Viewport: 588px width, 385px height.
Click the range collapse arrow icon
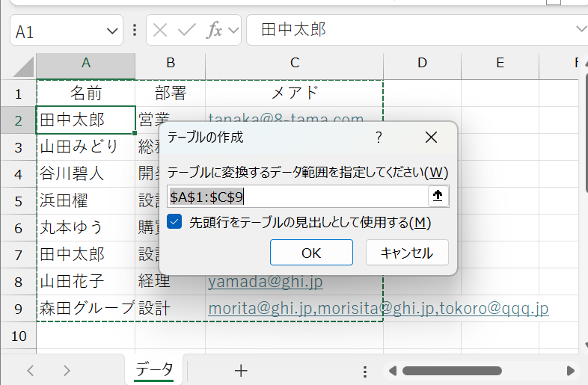click(438, 197)
